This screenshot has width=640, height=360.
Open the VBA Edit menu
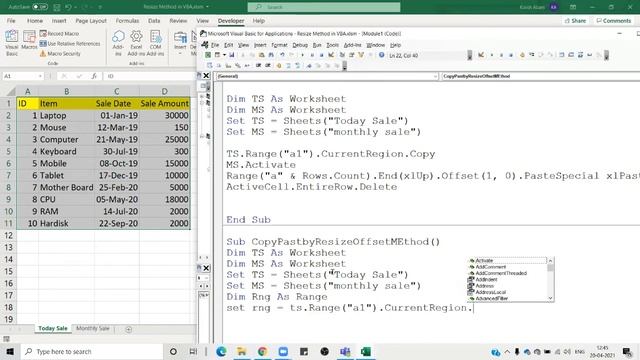pos(229,45)
